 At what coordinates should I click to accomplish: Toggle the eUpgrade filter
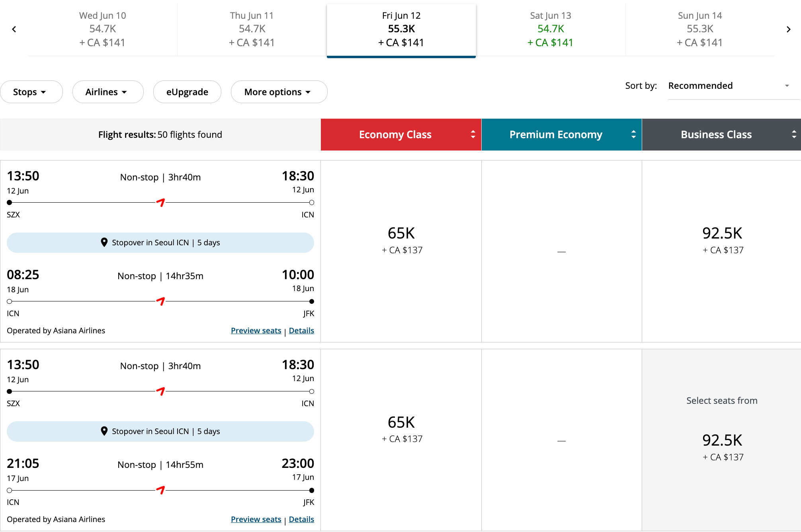(187, 92)
